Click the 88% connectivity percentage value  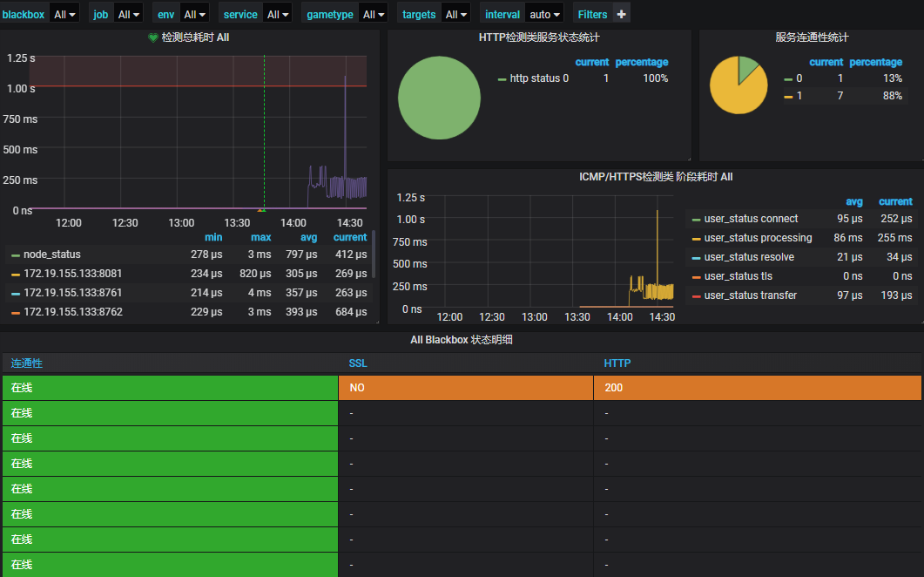892,96
